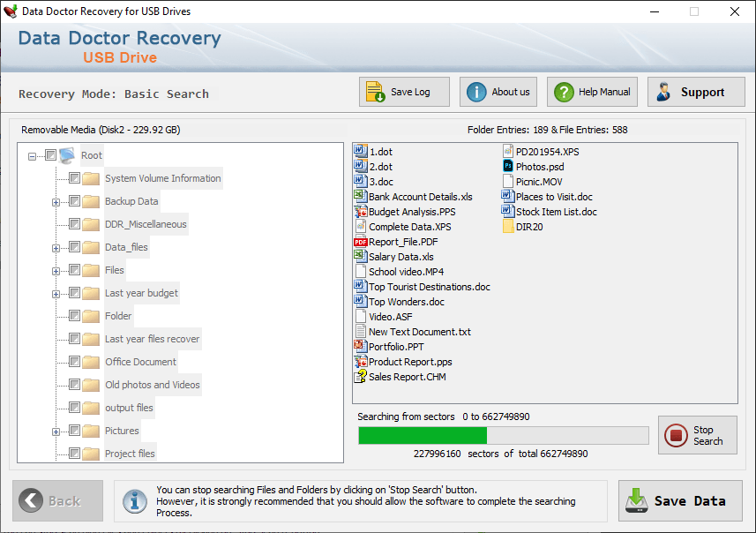Minimize the Data Doctor Recovery window
The width and height of the screenshot is (756, 533).
[655, 11]
